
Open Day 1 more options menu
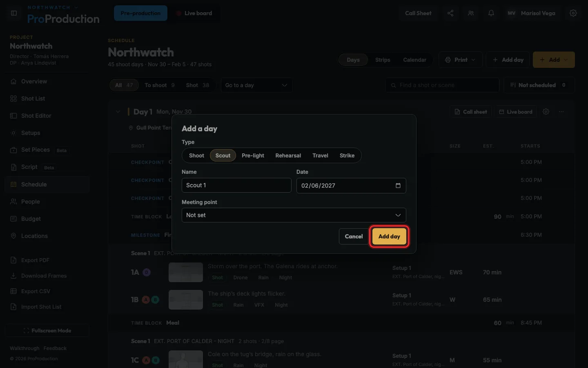coord(561,112)
